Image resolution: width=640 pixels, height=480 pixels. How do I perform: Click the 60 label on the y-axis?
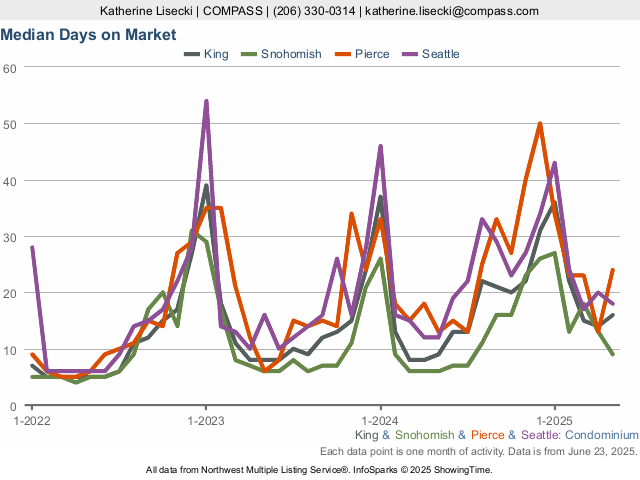point(11,68)
